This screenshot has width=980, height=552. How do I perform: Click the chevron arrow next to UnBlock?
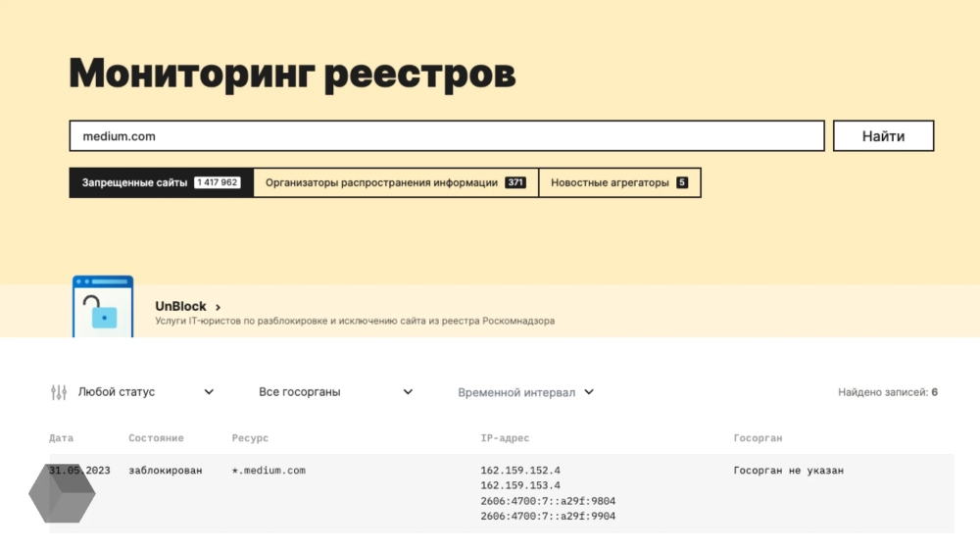point(218,307)
